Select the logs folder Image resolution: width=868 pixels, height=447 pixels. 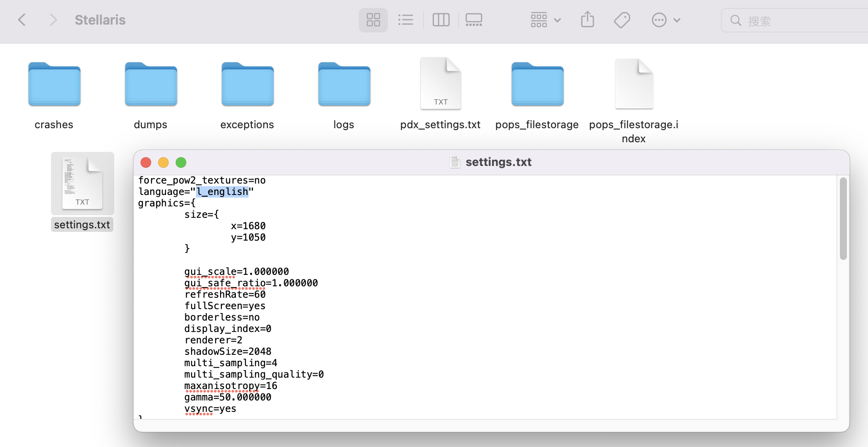(x=344, y=84)
